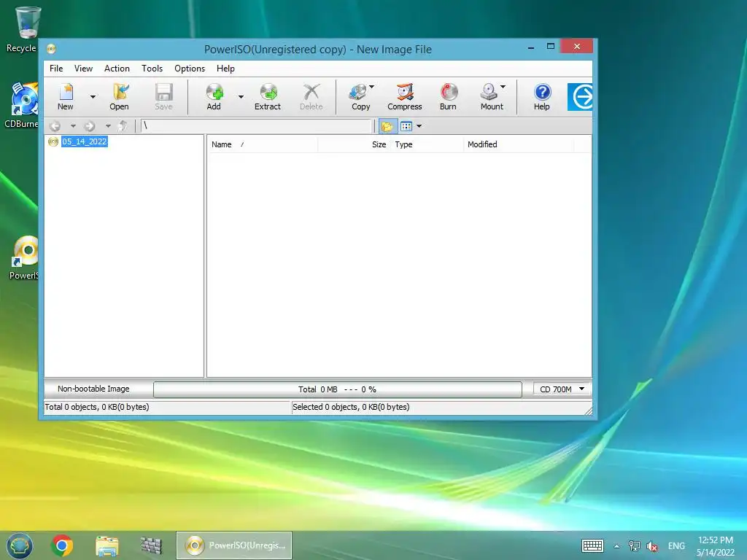This screenshot has width=747, height=560.
Task: Click the Up one level icon
Action: (x=123, y=126)
